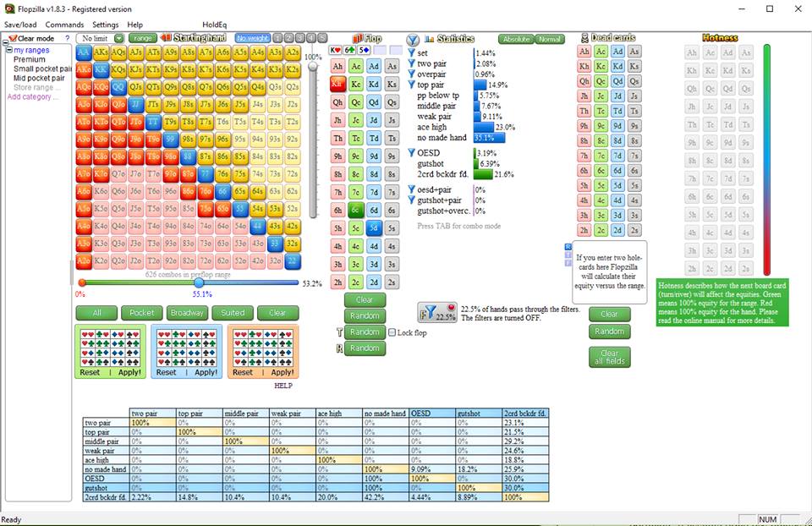Select the Premium range
The image size is (812, 526).
[x=30, y=59]
